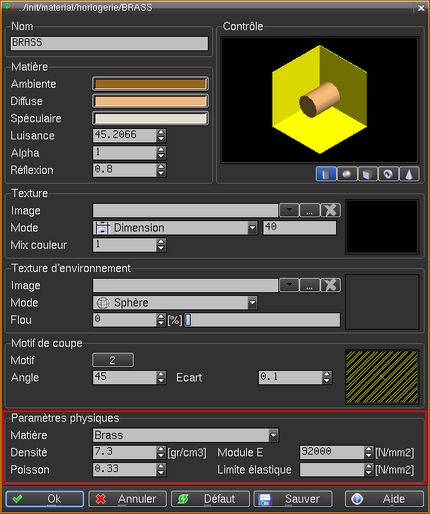Click the Ok button
Image resolution: width=430 pixels, height=514 pixels.
click(x=45, y=499)
